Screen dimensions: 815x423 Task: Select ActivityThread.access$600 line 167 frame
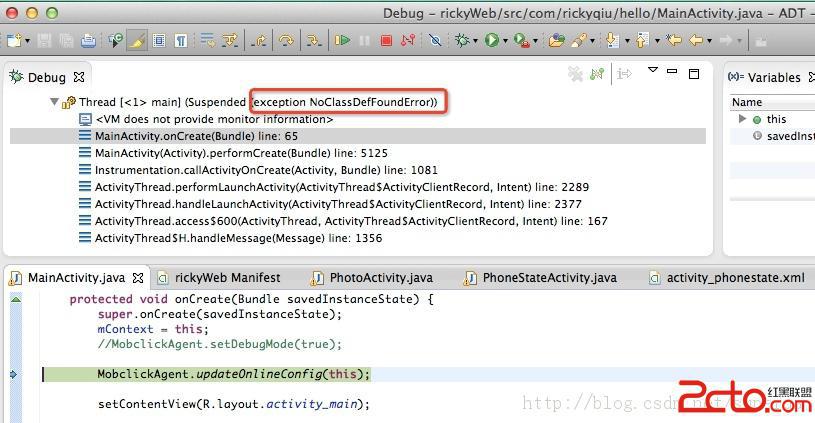coord(358,221)
